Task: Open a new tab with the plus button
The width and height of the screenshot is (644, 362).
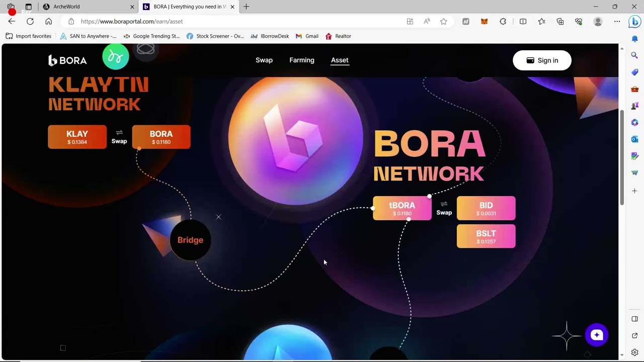Action: (x=246, y=7)
